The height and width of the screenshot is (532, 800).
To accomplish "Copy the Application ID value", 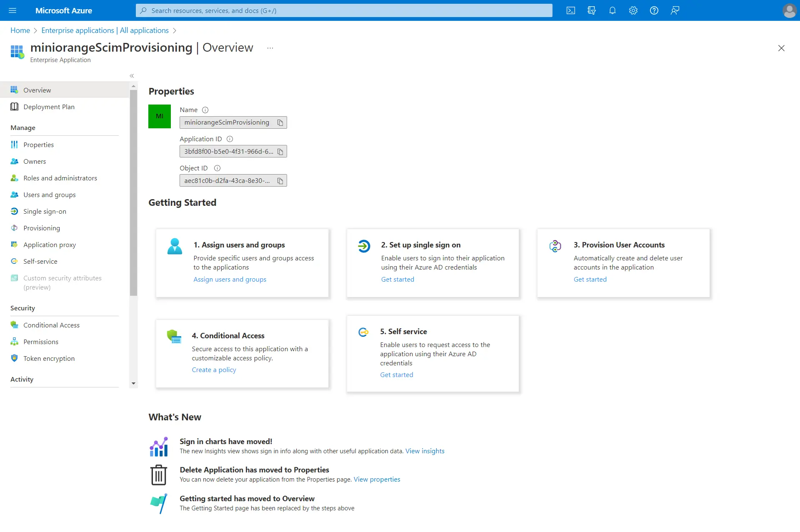I will click(280, 151).
